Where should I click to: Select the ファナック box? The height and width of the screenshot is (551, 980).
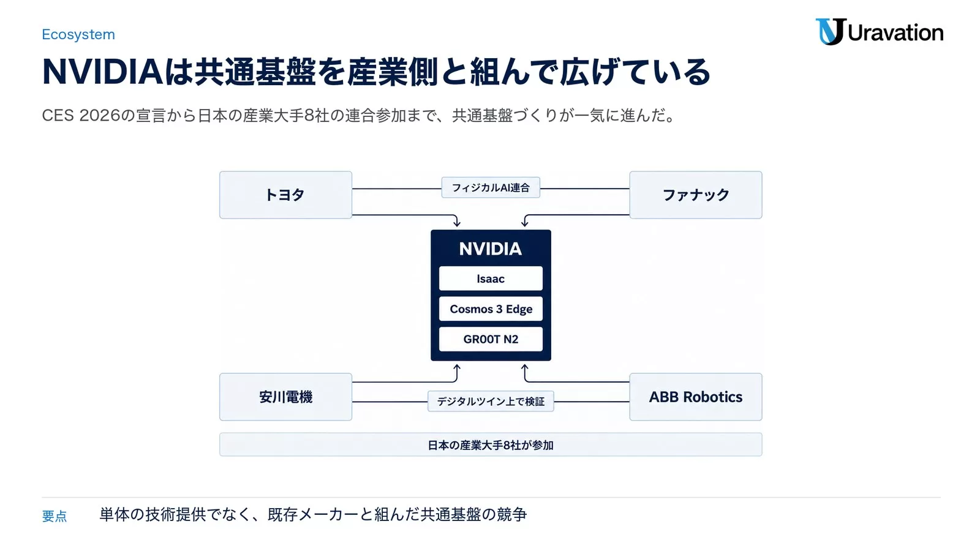[696, 195]
